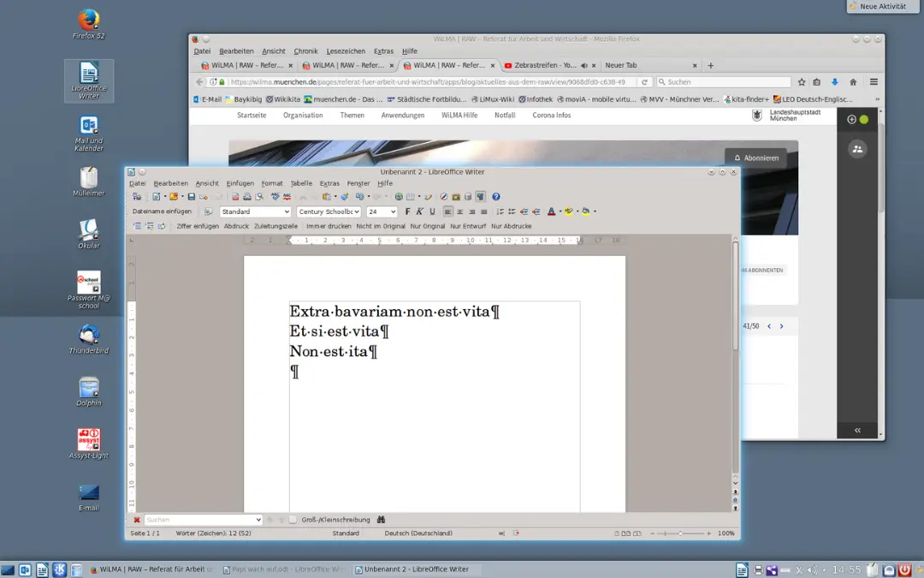Click the Undo icon in Writer
This screenshot has height=578, width=924.
pos(359,196)
